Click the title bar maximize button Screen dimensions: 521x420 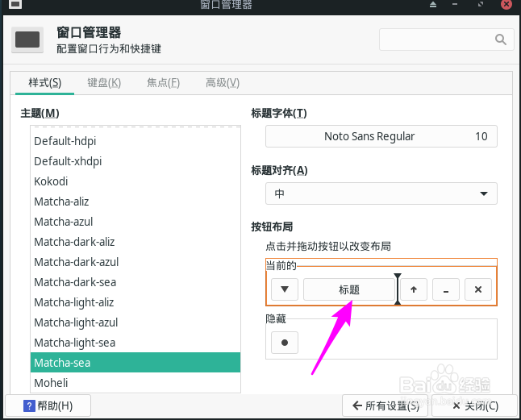point(481,4)
